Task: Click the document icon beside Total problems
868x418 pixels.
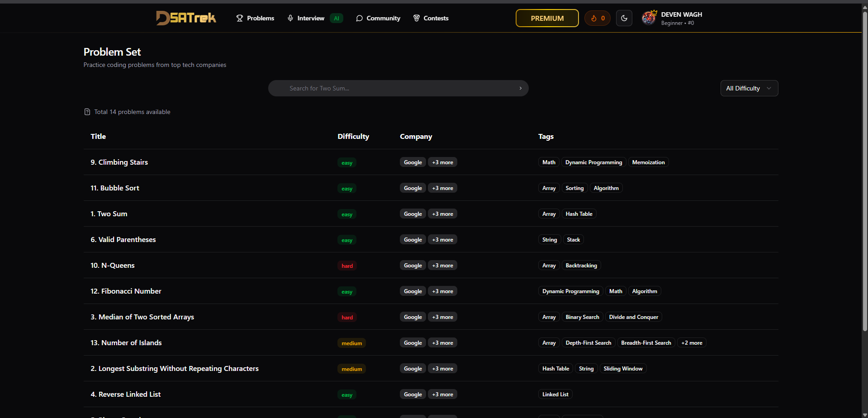Action: pos(87,112)
